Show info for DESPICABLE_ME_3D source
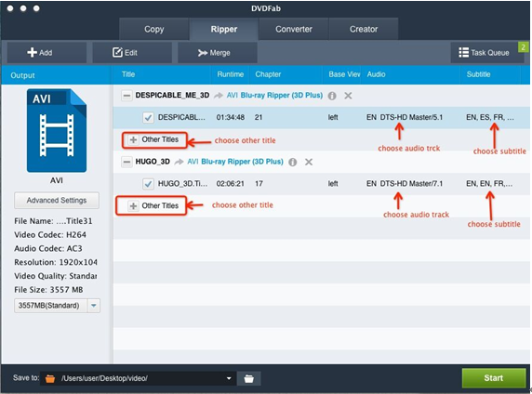This screenshot has width=532, height=394. [332, 96]
